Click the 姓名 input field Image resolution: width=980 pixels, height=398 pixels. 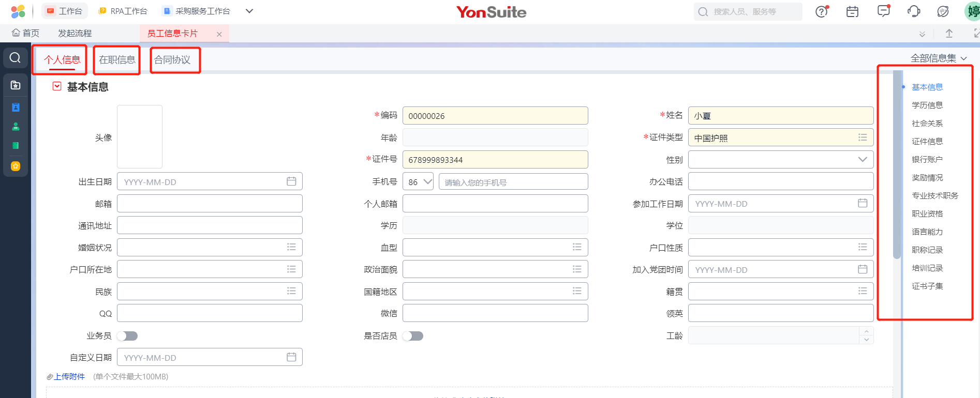781,115
